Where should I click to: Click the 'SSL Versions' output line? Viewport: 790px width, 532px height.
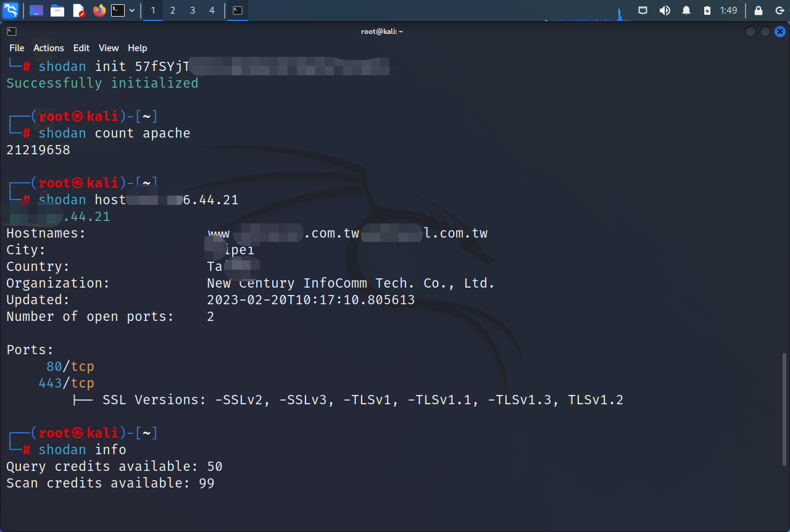348,400
